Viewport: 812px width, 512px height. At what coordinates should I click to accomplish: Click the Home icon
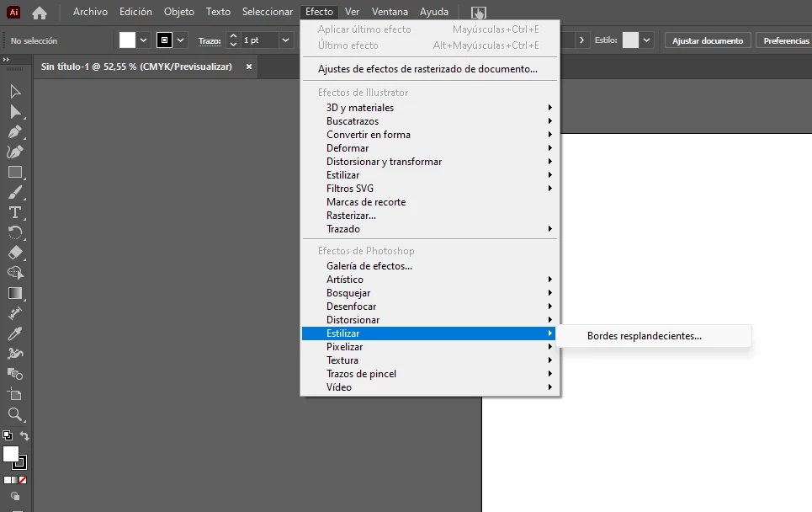pos(40,13)
